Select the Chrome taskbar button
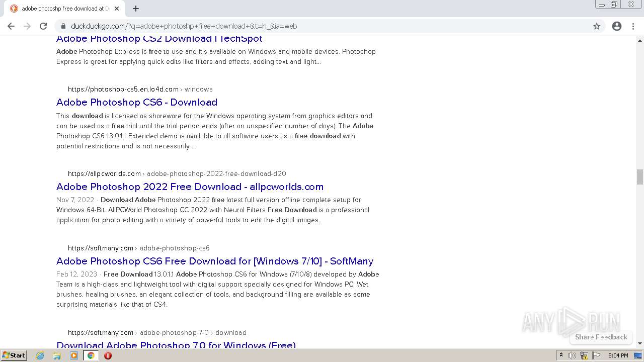The height and width of the screenshot is (362, 644). point(91,355)
